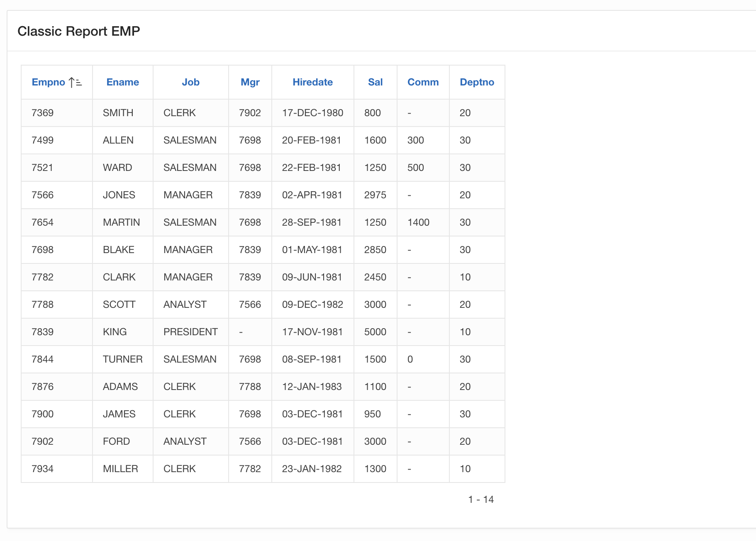Click the Classic Report EMP region title

coord(79,31)
